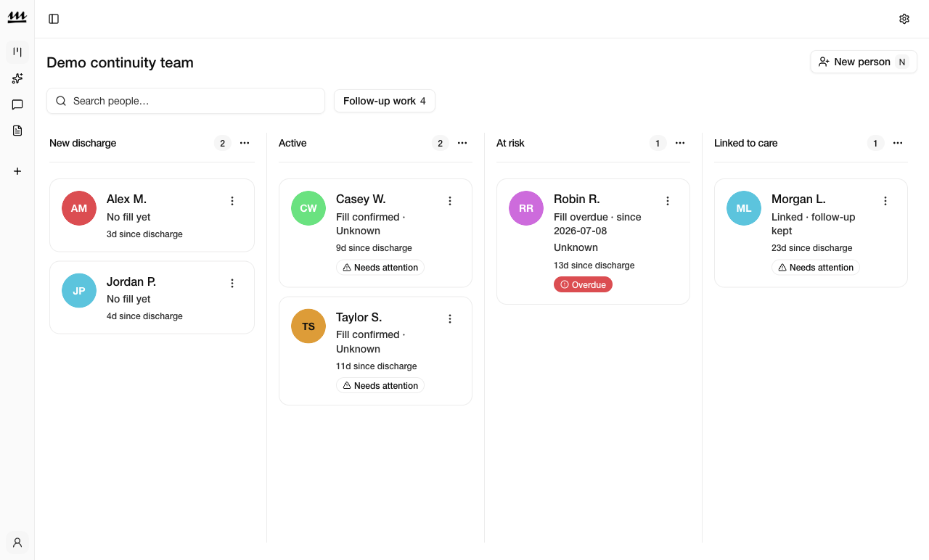The image size is (929, 560).
Task: Click the JP avatar for Jordan P.
Action: pyautogui.click(x=79, y=291)
